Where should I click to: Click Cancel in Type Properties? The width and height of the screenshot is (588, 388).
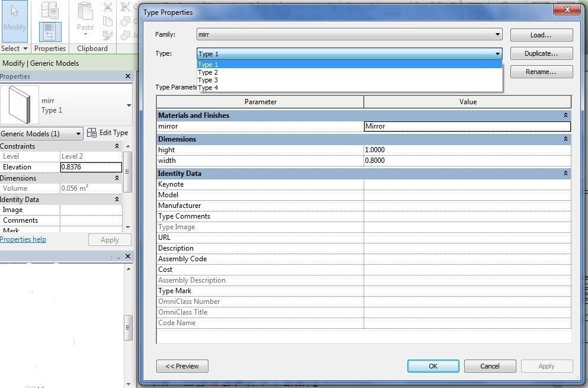490,366
